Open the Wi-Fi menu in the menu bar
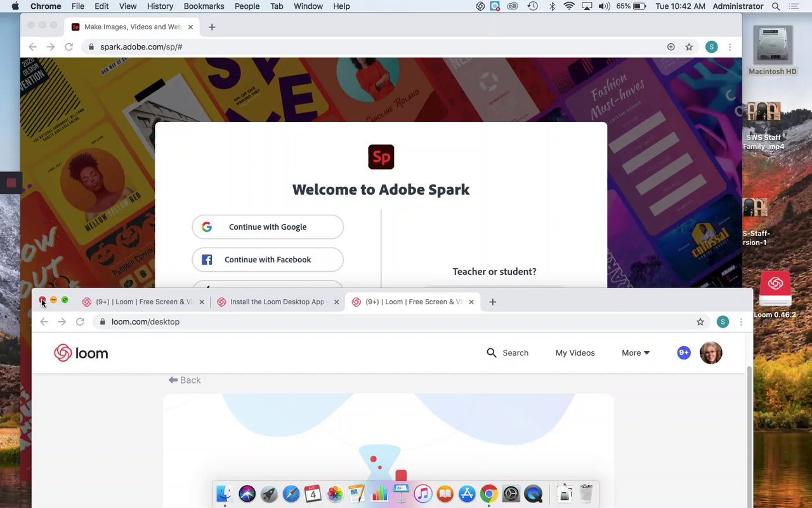Screen dimensions: 812x508 569,6
